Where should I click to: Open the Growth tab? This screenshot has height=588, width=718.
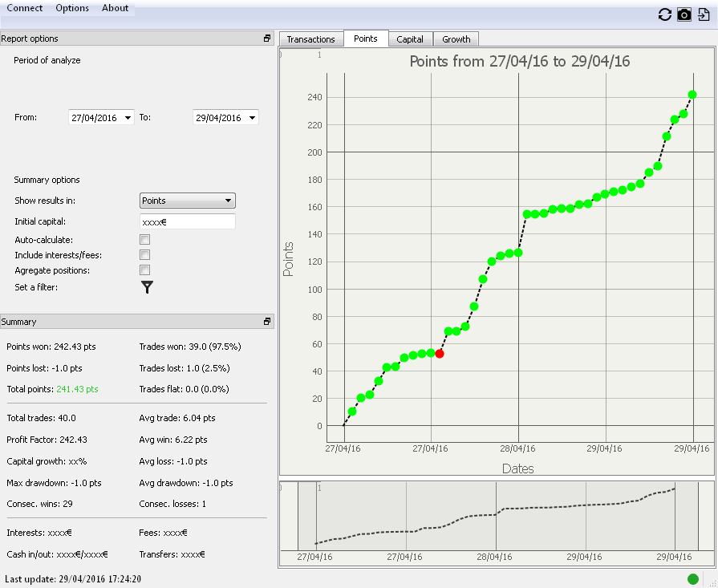pos(456,39)
